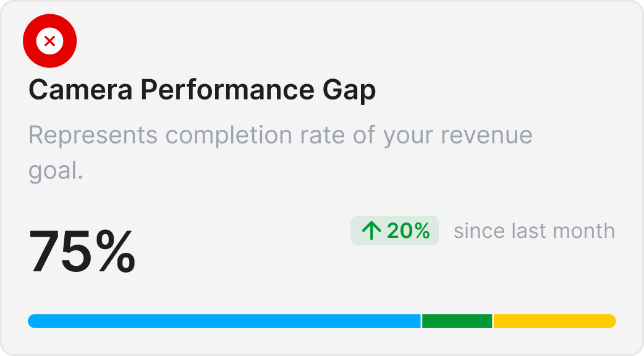
Task: Click the word "goal." on the second description line
Action: [56, 171]
